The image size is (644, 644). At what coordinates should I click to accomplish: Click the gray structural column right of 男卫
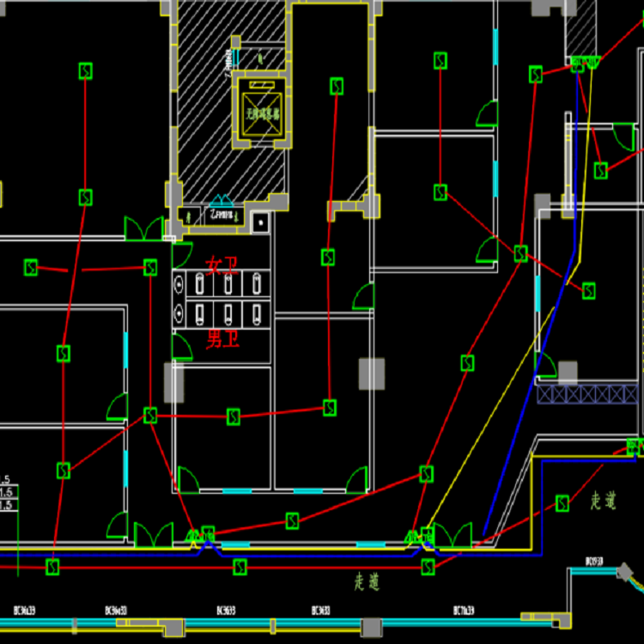coord(371,373)
